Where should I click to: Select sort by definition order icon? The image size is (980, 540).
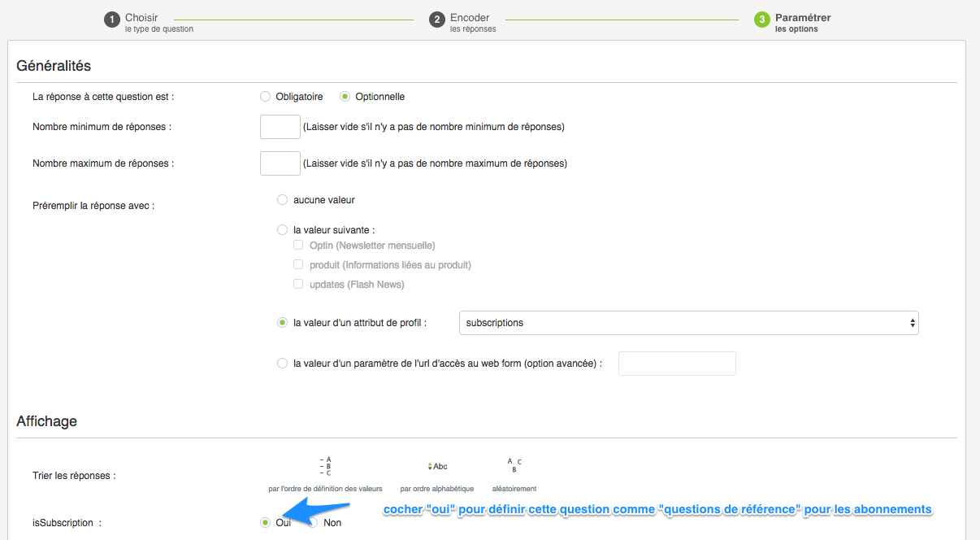point(325,467)
